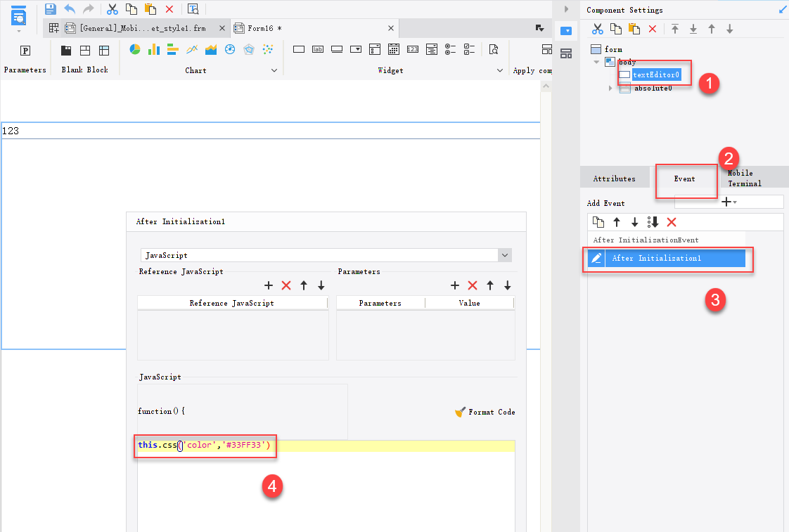The width and height of the screenshot is (789, 532).
Task: Click the Save icon in the top toolbar
Action: [x=51, y=9]
